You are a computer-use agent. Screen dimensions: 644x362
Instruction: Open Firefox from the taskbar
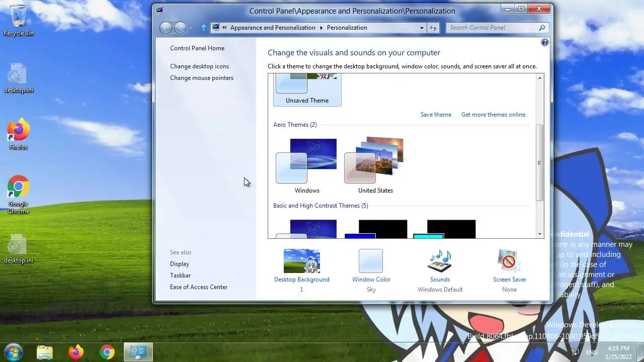coord(76,352)
